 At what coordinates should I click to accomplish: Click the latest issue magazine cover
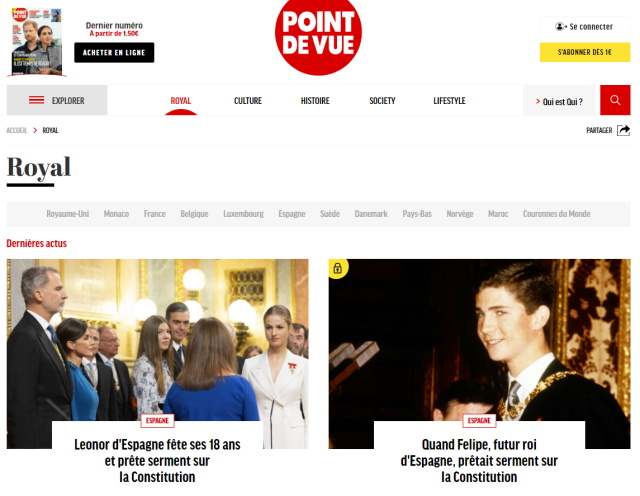(37, 42)
